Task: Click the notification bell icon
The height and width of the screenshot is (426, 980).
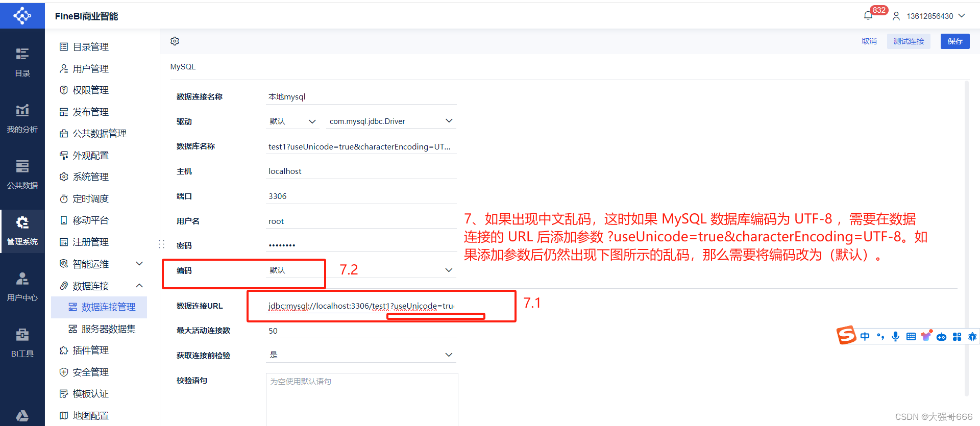Action: coord(868,16)
